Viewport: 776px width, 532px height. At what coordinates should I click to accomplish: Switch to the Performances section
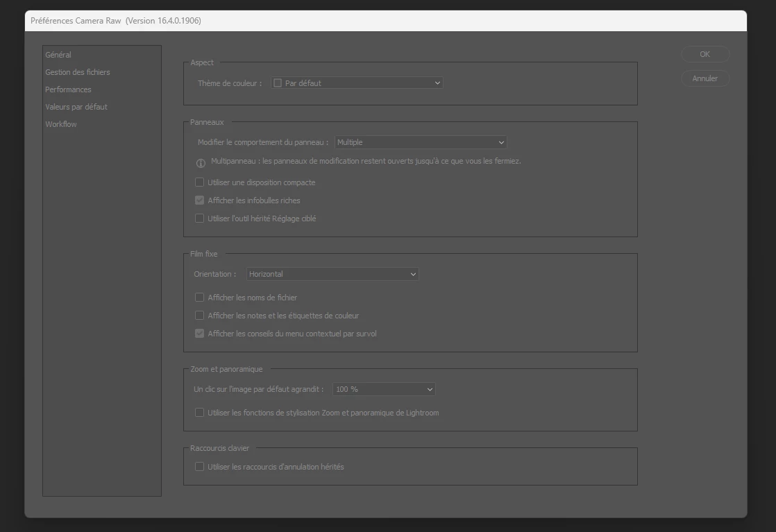[68, 89]
